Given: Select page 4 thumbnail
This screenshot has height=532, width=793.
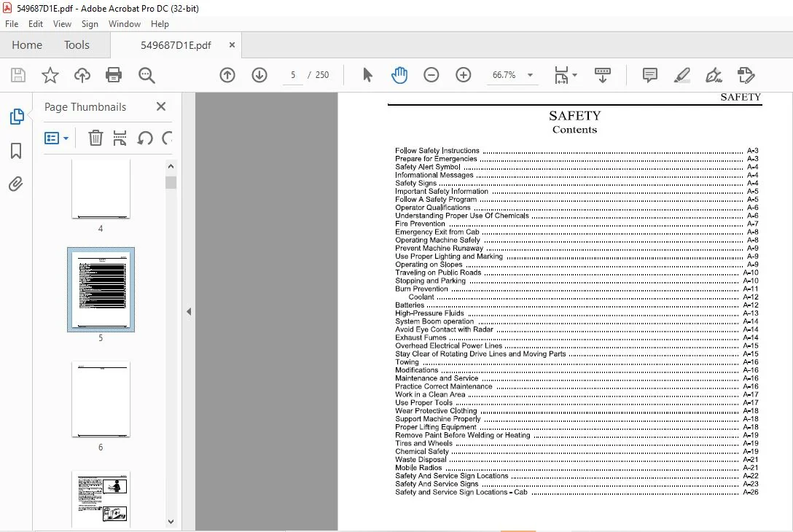Looking at the screenshot, I should [101, 189].
